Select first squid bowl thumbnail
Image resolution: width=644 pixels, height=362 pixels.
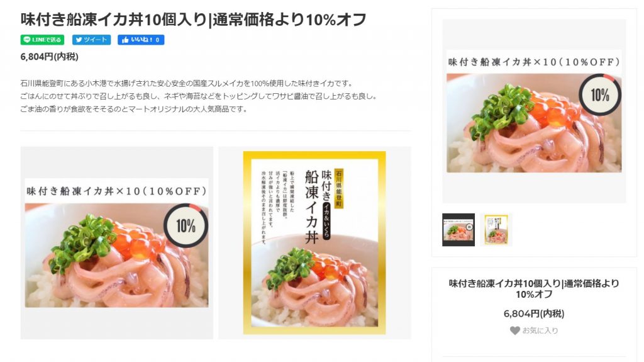(458, 230)
